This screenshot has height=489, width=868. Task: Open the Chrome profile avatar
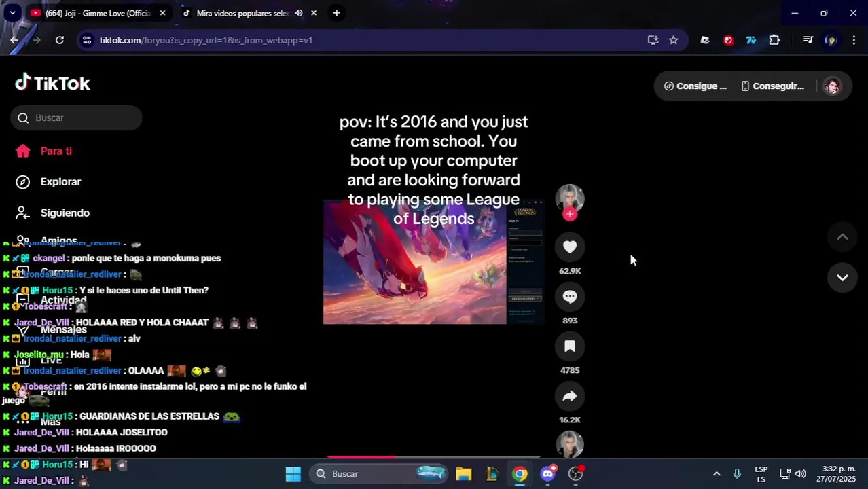click(x=830, y=40)
